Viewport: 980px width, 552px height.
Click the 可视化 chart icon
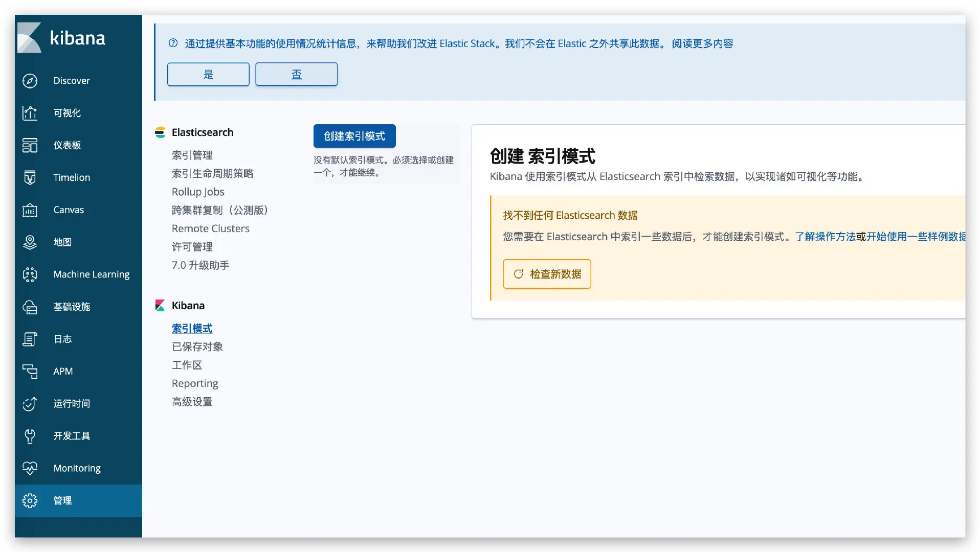(x=30, y=113)
